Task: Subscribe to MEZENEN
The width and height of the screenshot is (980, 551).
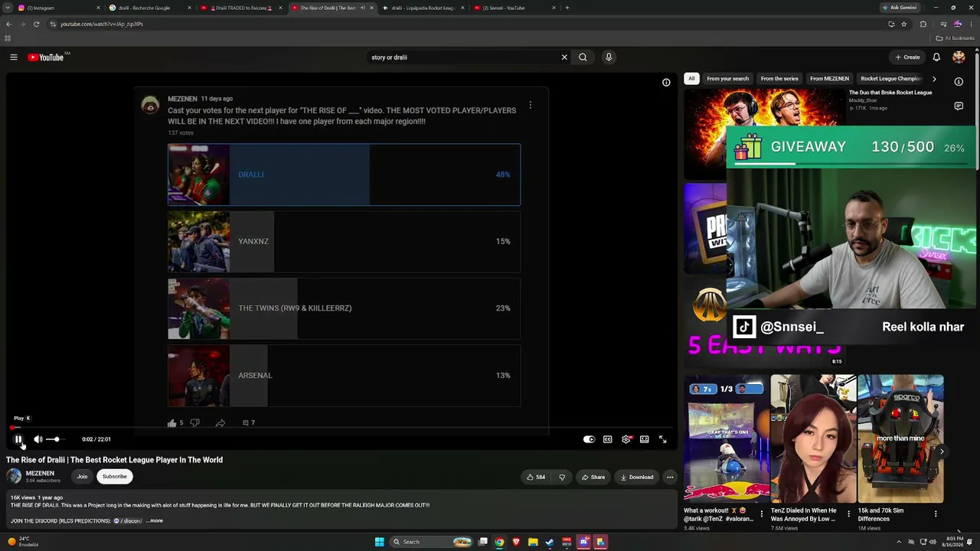Action: point(115,476)
